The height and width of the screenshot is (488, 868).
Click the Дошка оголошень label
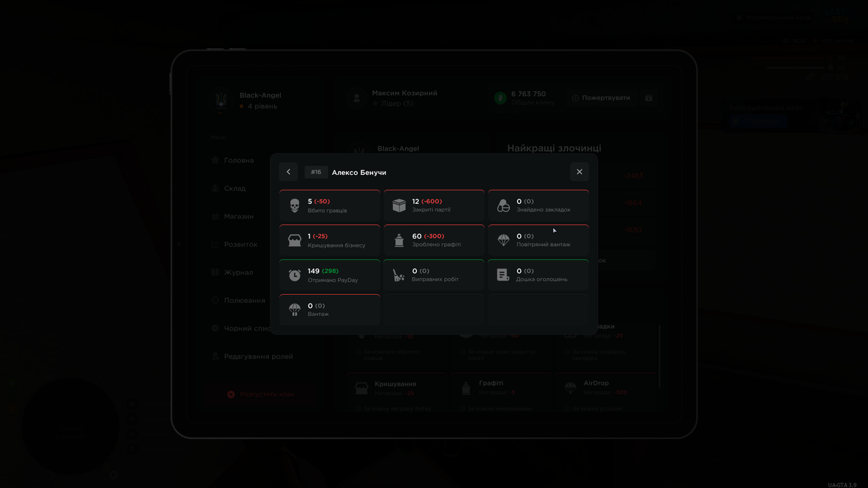click(542, 279)
